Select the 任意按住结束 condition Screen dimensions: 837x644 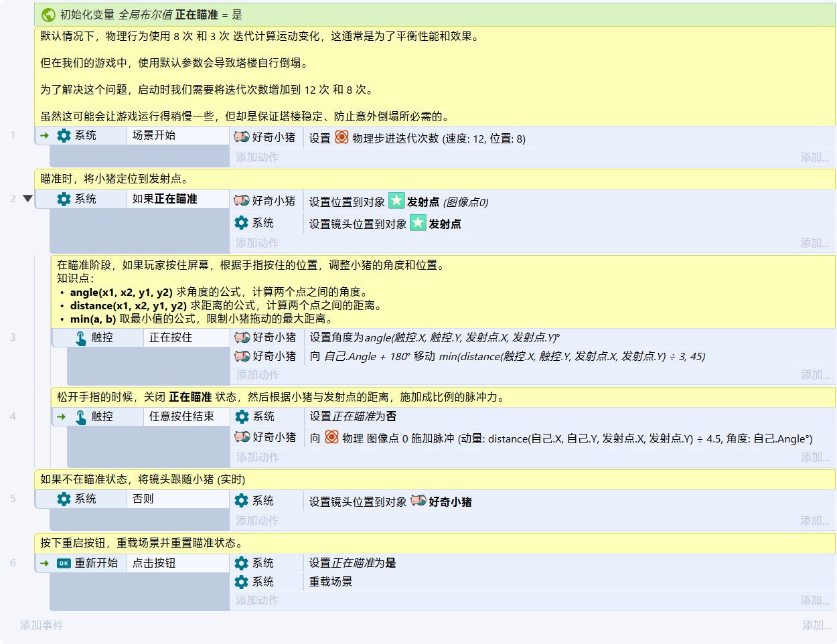point(187,416)
